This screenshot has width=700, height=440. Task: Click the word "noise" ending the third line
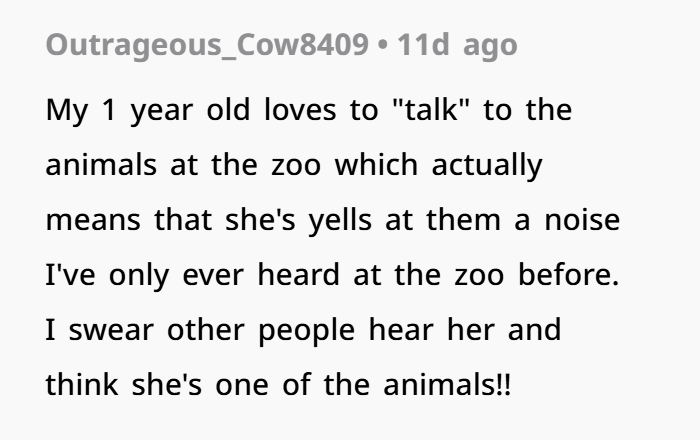point(582,220)
